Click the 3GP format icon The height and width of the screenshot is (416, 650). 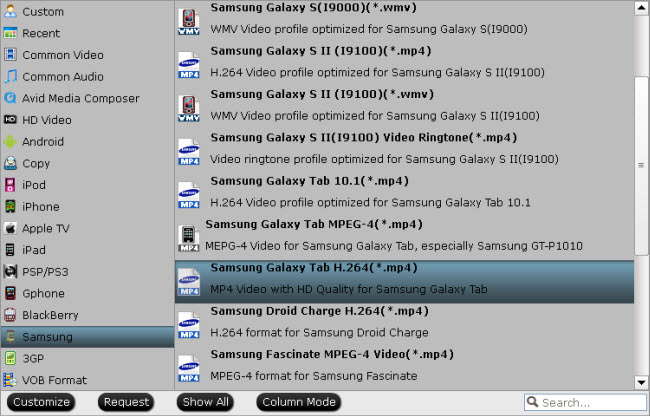pyautogui.click(x=10, y=358)
